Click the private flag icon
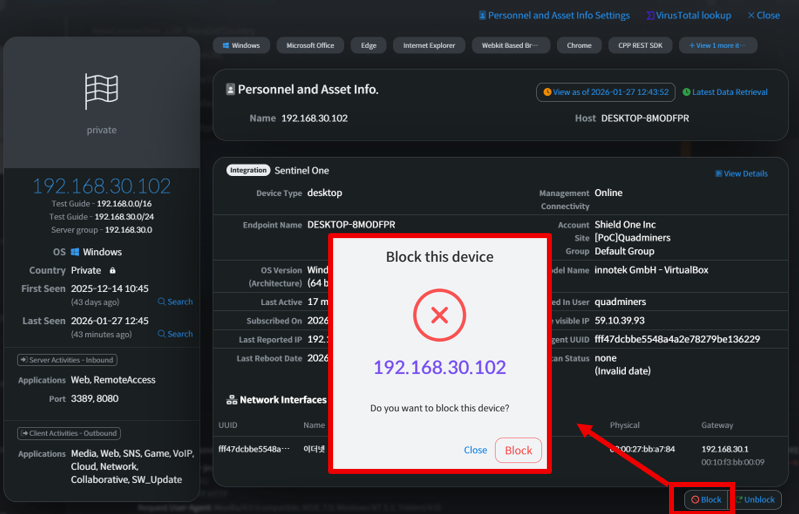Image resolution: width=799 pixels, height=514 pixels. coord(101,92)
